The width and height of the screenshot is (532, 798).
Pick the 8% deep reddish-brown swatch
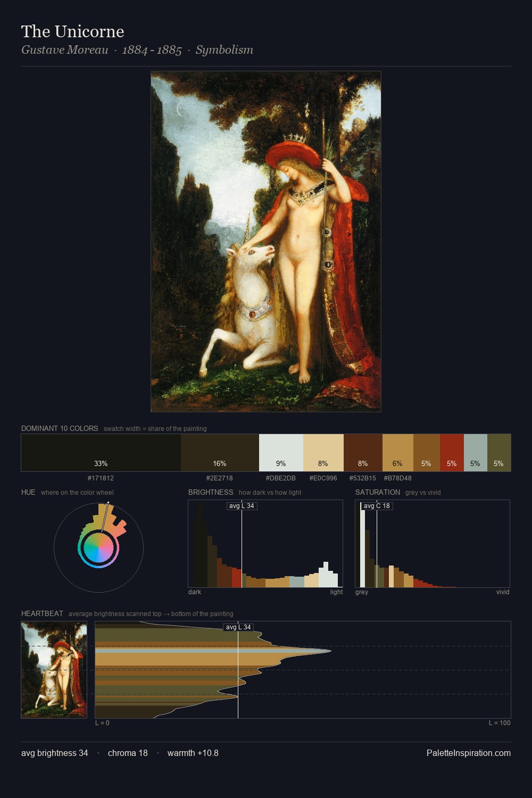(x=363, y=453)
